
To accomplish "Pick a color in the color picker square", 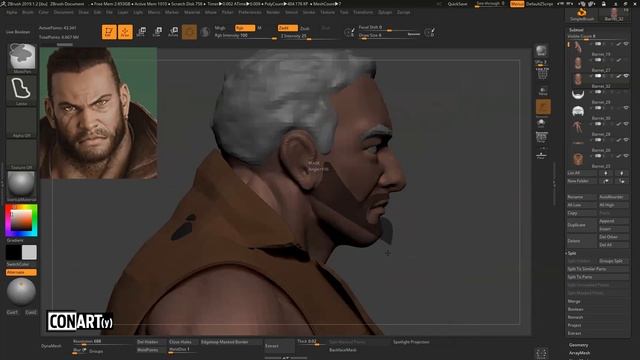I will pos(21,220).
